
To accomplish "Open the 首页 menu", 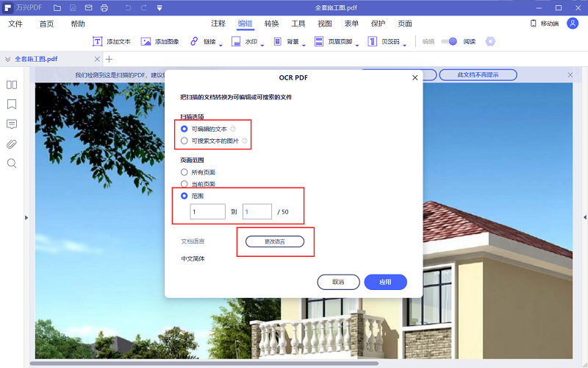I will tap(46, 24).
